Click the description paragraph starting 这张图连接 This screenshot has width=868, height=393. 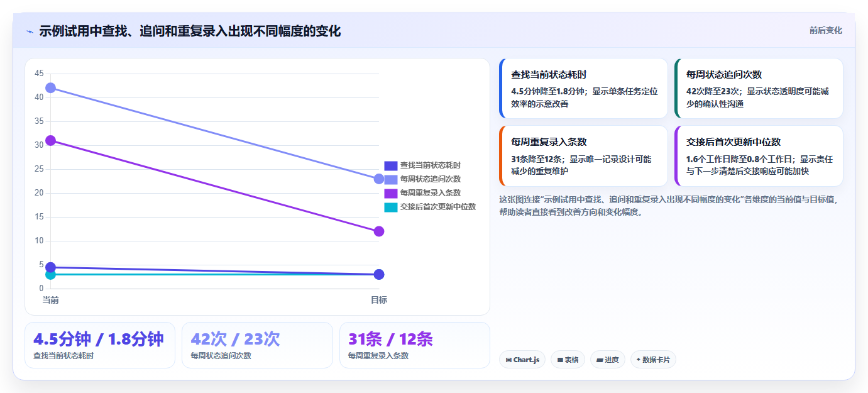pyautogui.click(x=668, y=206)
